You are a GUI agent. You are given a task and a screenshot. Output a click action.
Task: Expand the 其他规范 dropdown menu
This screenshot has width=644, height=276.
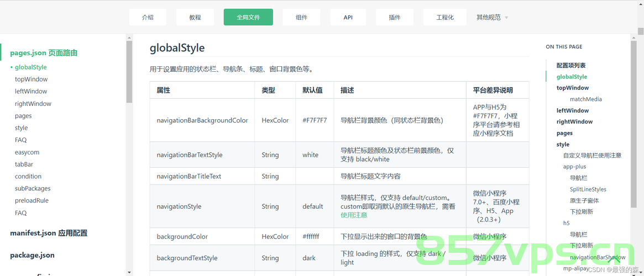click(x=492, y=18)
